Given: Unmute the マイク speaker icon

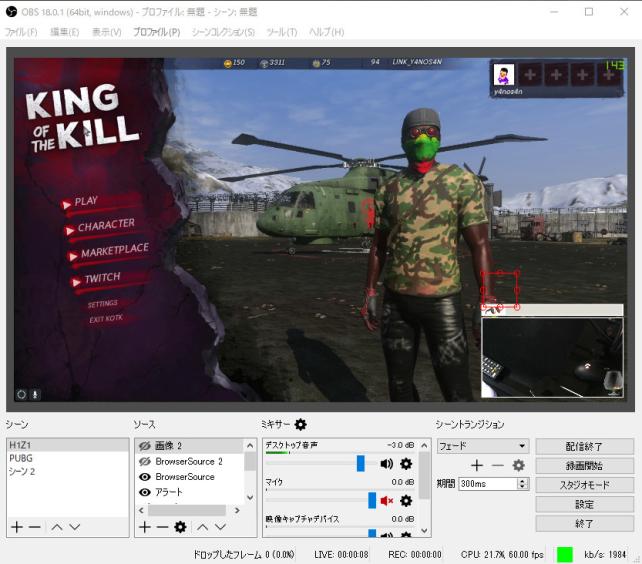Looking at the screenshot, I should pos(386,500).
